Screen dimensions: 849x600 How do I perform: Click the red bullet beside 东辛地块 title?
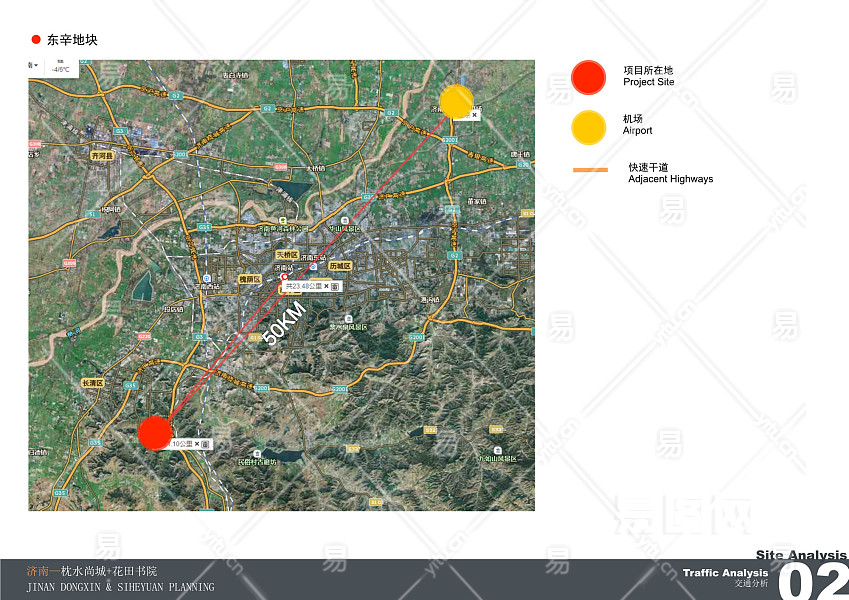click(36, 40)
